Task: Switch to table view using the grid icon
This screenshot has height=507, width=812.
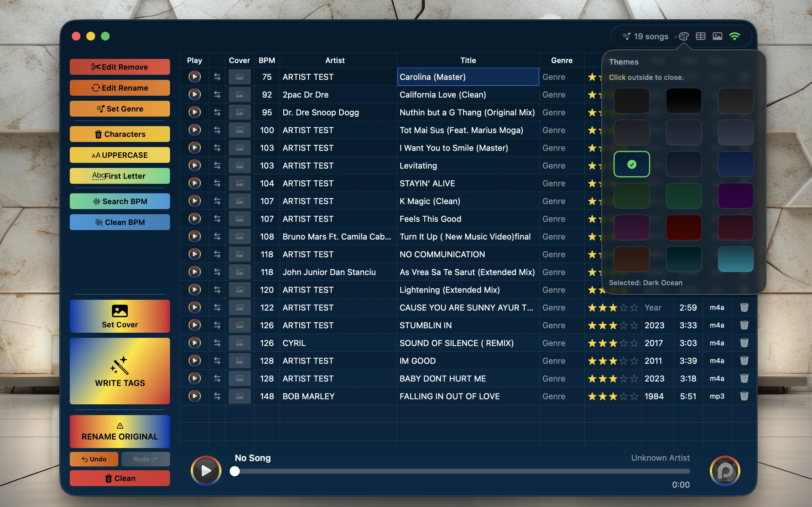Action: coord(700,36)
